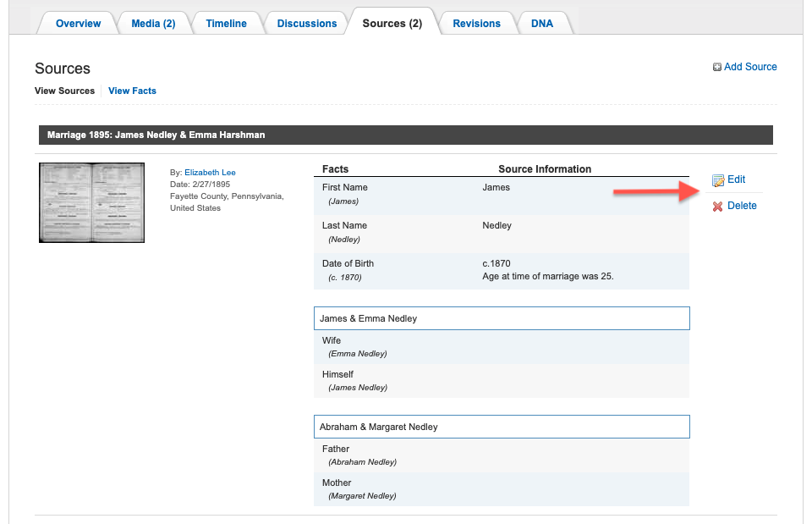
Task: Click the James & Emma Nedley family box
Action: (502, 318)
